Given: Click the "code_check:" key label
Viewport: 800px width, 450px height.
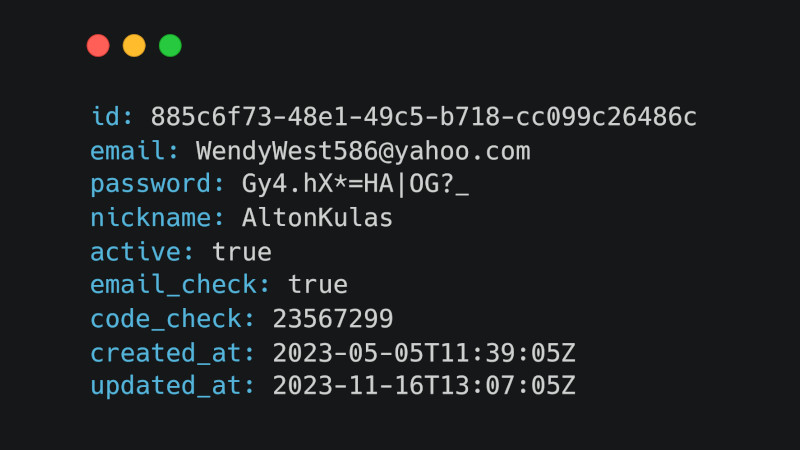Looking at the screenshot, I should [172, 319].
